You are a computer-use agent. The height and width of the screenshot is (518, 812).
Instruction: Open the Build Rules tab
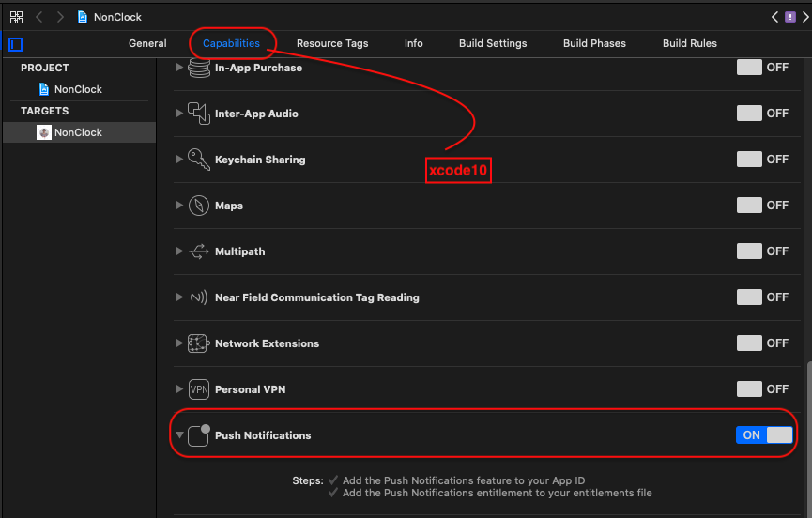[690, 43]
